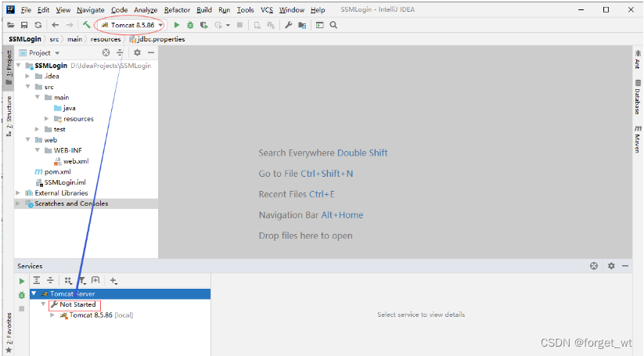Hide the Services tool window
The image size is (644, 356).
tap(625, 266)
